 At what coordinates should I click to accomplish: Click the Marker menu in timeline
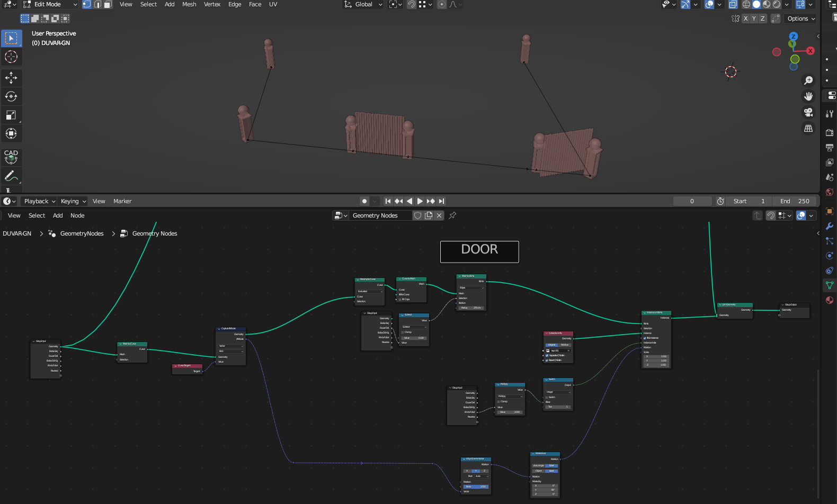click(122, 201)
